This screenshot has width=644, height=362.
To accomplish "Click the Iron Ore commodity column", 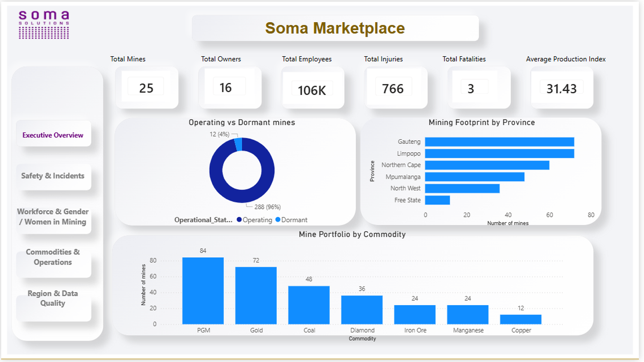I will click(415, 314).
